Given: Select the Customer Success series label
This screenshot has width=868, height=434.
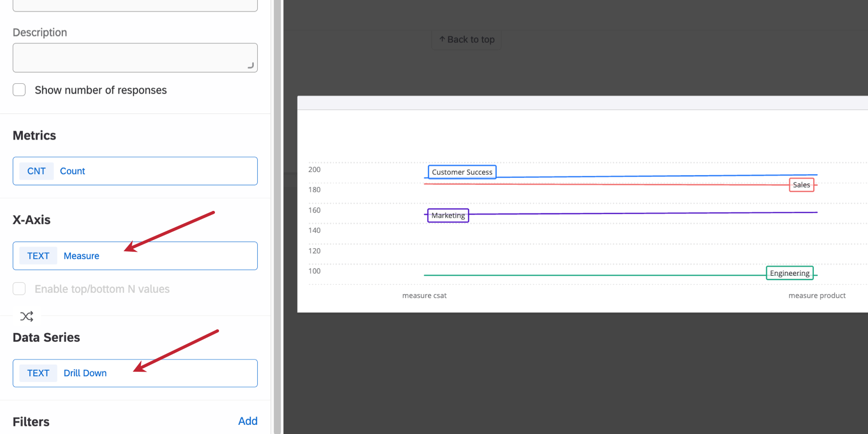Looking at the screenshot, I should click(462, 172).
